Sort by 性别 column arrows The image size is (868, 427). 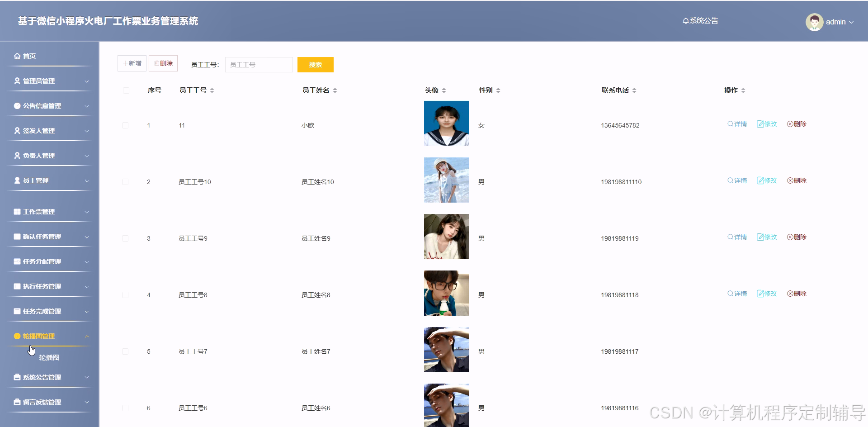tap(498, 90)
